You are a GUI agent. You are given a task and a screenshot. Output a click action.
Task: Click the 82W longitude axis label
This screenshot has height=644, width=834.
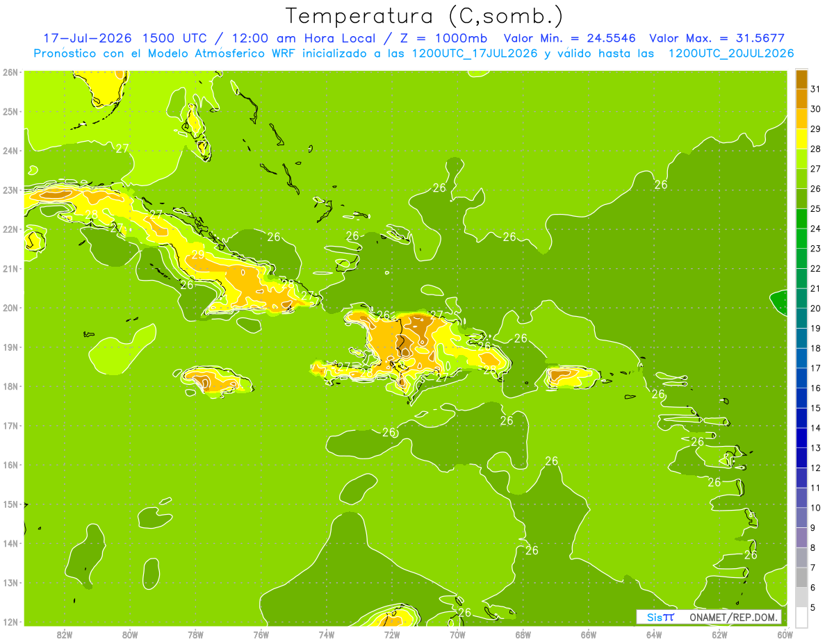click(65, 634)
